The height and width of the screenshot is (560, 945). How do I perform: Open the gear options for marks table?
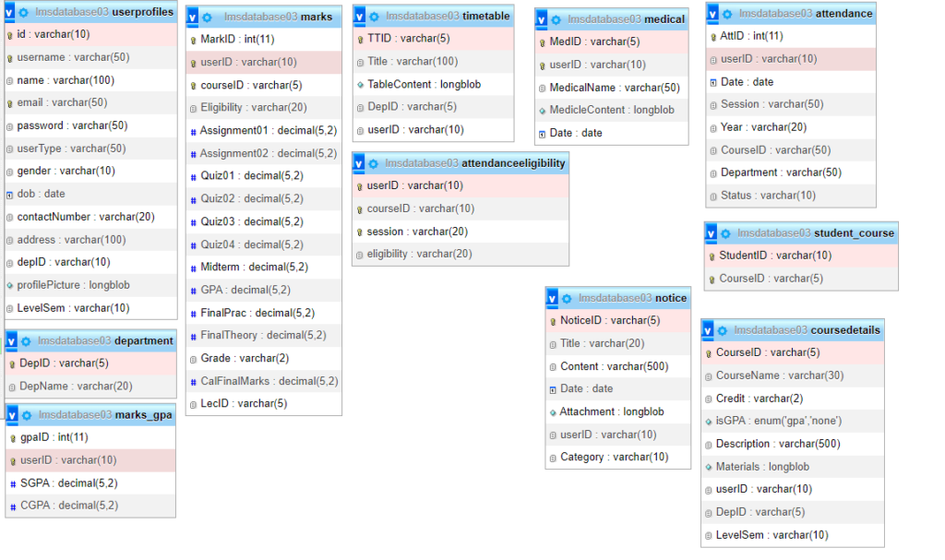pos(208,18)
